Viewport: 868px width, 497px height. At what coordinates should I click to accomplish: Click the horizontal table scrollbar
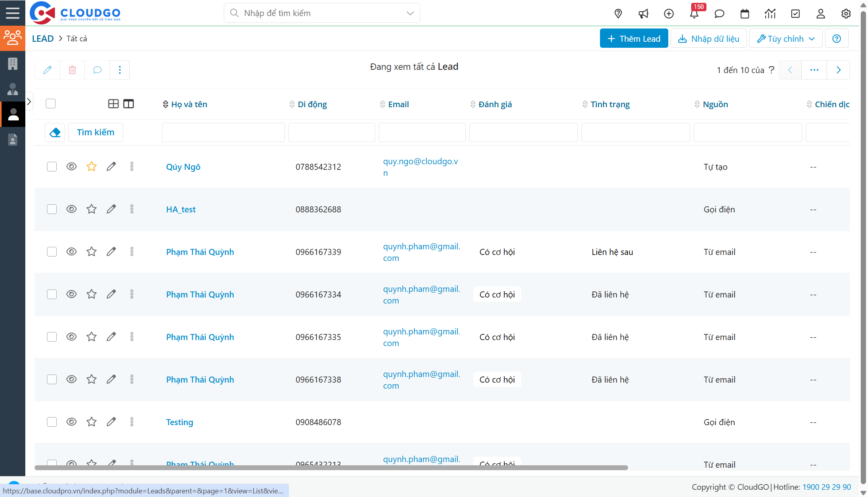[331, 468]
